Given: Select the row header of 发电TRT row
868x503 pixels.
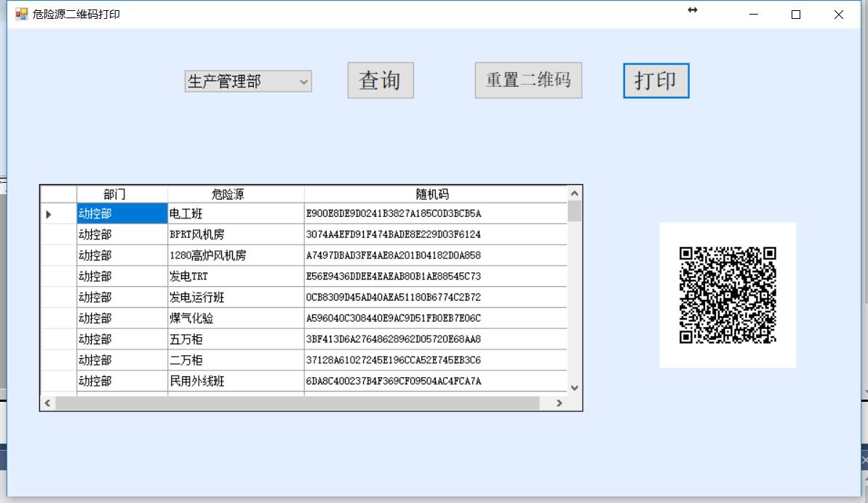Looking at the screenshot, I should [59, 277].
